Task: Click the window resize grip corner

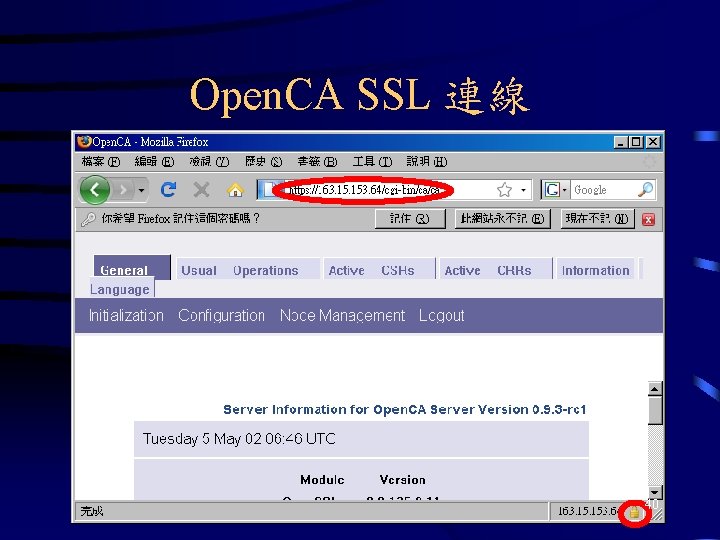Action: [658, 514]
